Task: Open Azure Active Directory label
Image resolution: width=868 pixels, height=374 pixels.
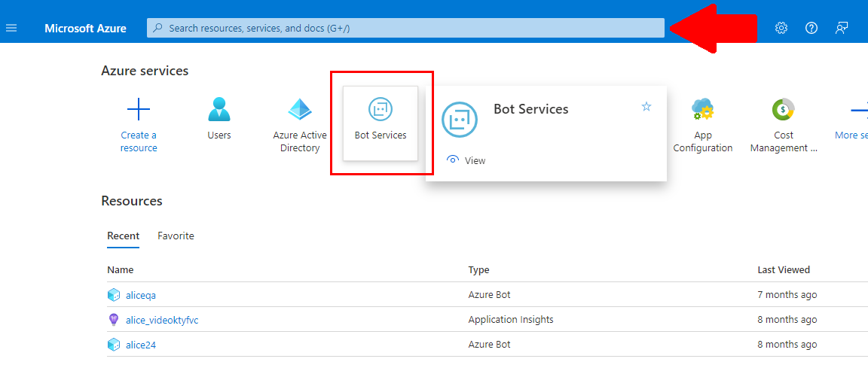Action: (300, 141)
